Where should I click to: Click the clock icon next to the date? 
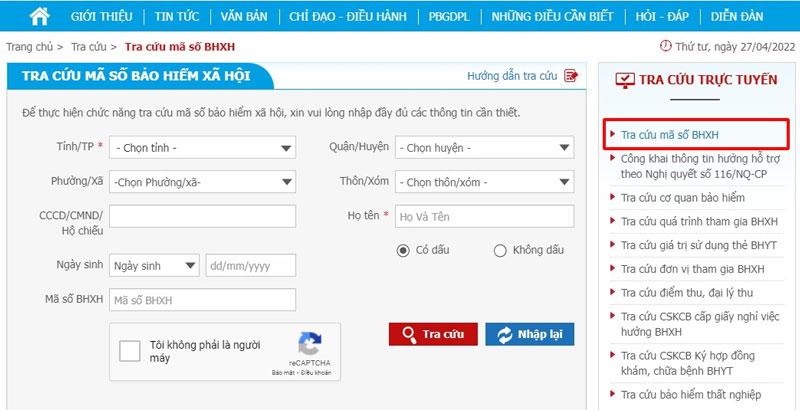click(x=666, y=46)
